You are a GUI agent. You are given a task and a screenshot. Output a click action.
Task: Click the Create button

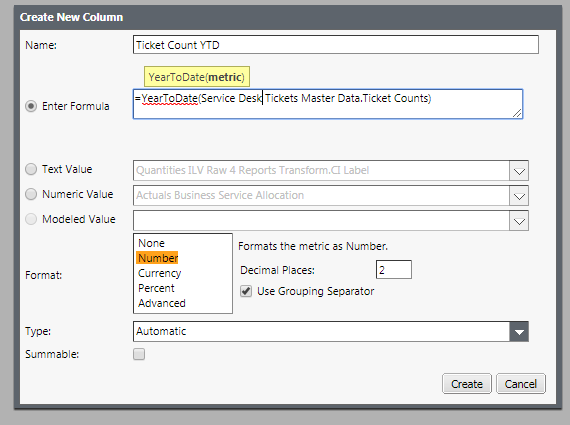467,384
